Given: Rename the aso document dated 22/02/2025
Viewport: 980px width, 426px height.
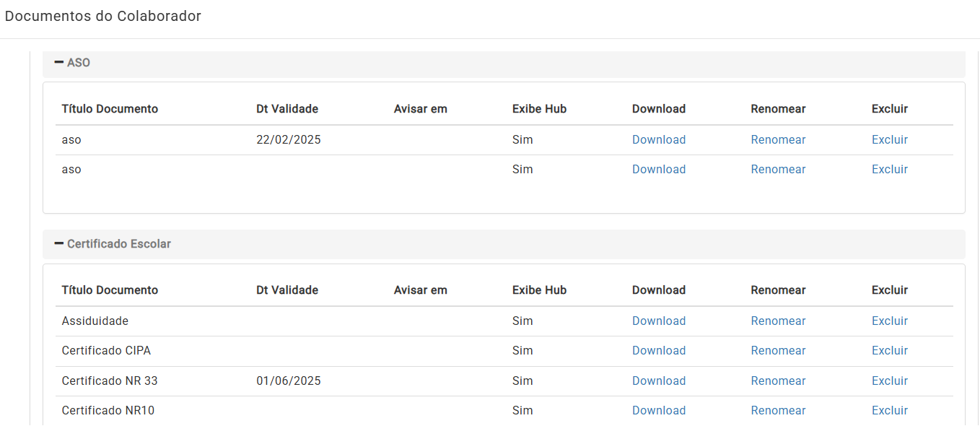Looking at the screenshot, I should (x=778, y=140).
